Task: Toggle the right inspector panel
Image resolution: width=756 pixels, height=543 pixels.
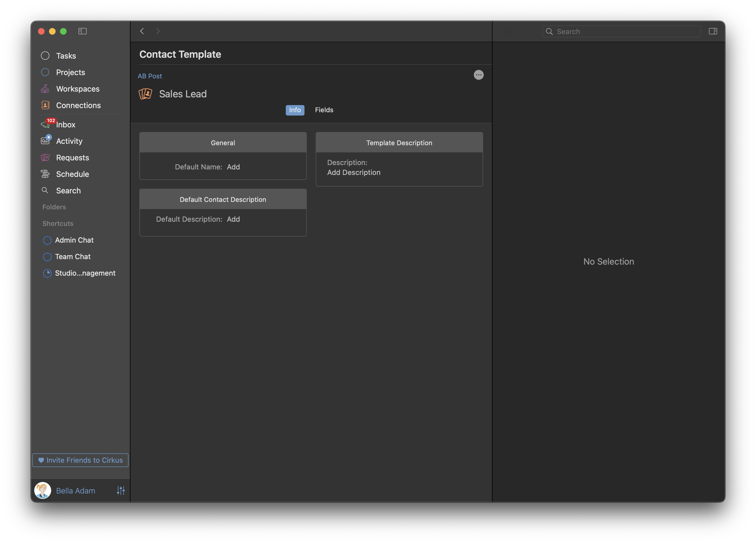Action: pos(713,31)
